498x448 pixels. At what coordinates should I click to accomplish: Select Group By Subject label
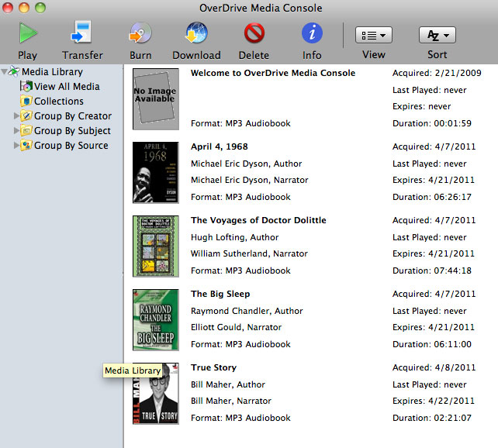tap(72, 130)
